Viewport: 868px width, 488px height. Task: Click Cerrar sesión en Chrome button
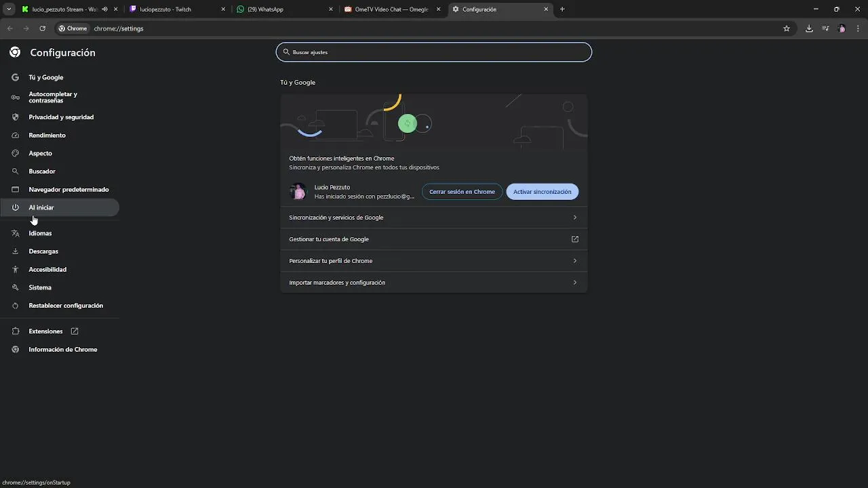[462, 192]
